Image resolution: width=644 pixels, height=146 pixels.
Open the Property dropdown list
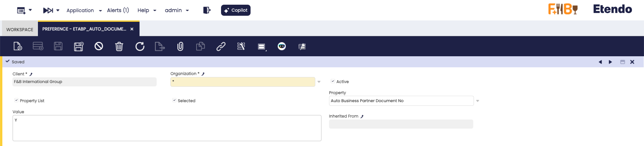[x=478, y=101]
